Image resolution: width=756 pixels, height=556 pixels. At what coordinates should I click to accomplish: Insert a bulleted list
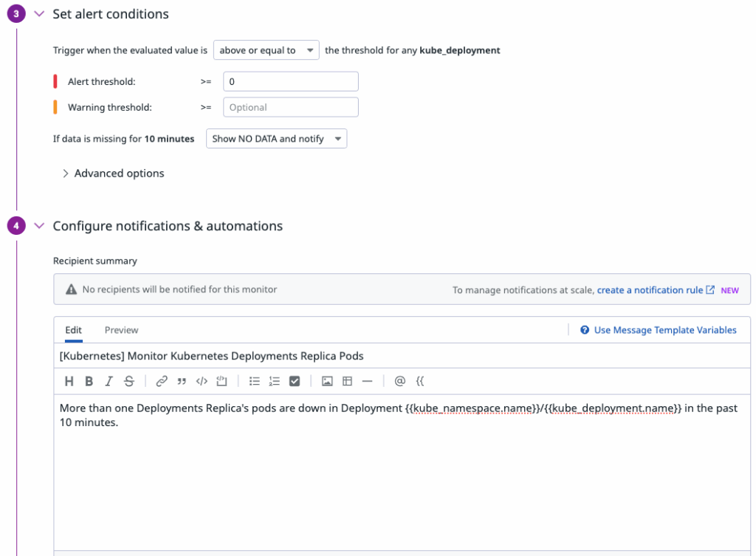[x=255, y=382]
